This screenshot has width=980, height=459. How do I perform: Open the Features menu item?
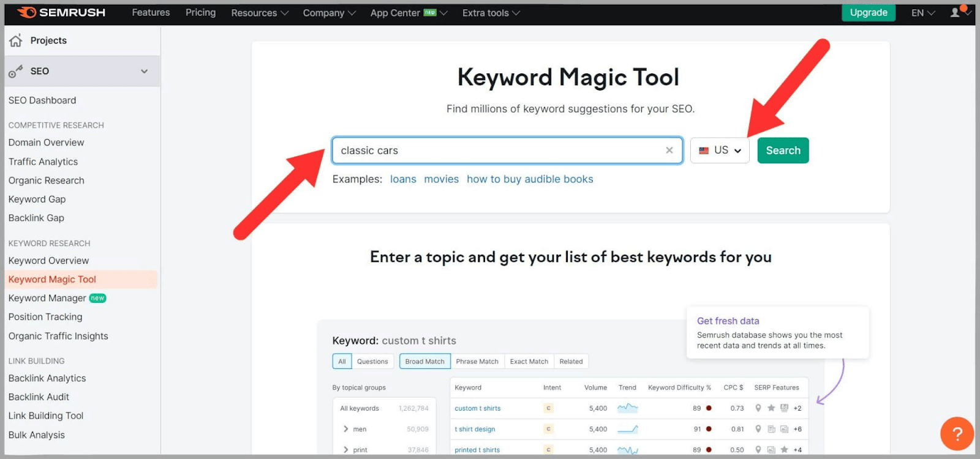pos(151,12)
